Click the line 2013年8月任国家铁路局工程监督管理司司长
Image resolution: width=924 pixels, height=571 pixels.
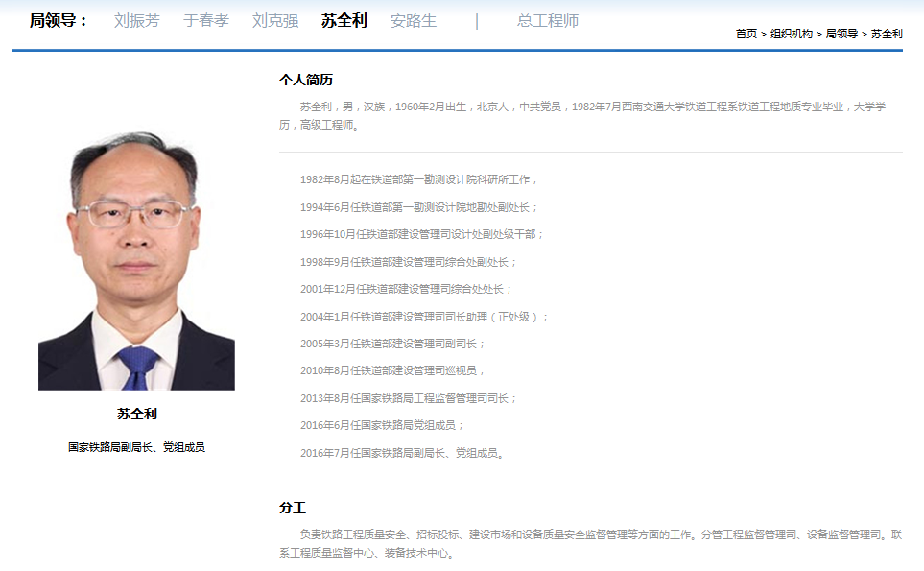[x=408, y=398]
